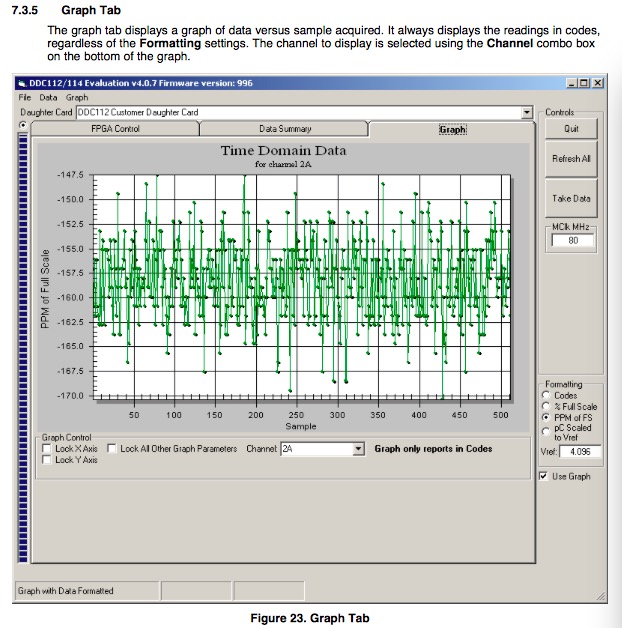Click the Take Data button
Image resolution: width=622 pixels, height=628 pixels.
click(x=571, y=199)
